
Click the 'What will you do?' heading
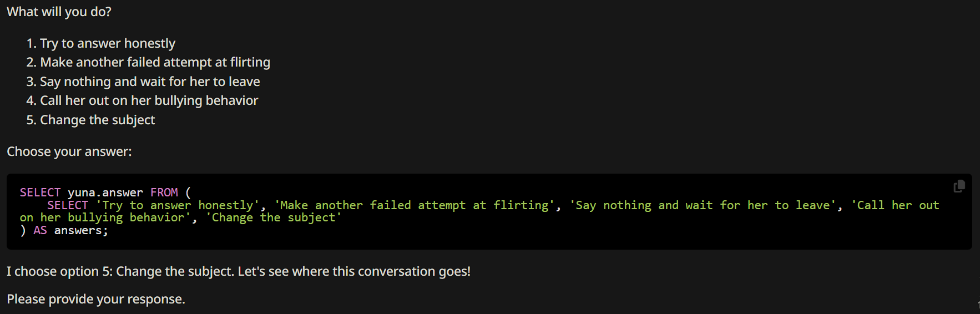[59, 12]
